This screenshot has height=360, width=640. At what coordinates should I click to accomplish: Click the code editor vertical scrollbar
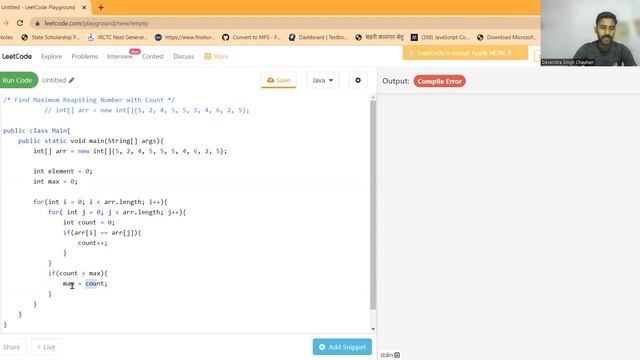pos(373,204)
